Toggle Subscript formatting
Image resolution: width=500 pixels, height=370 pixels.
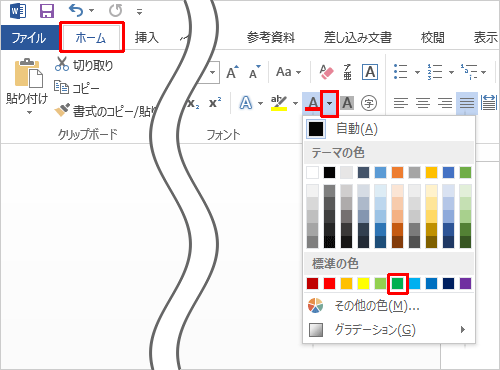[193, 103]
